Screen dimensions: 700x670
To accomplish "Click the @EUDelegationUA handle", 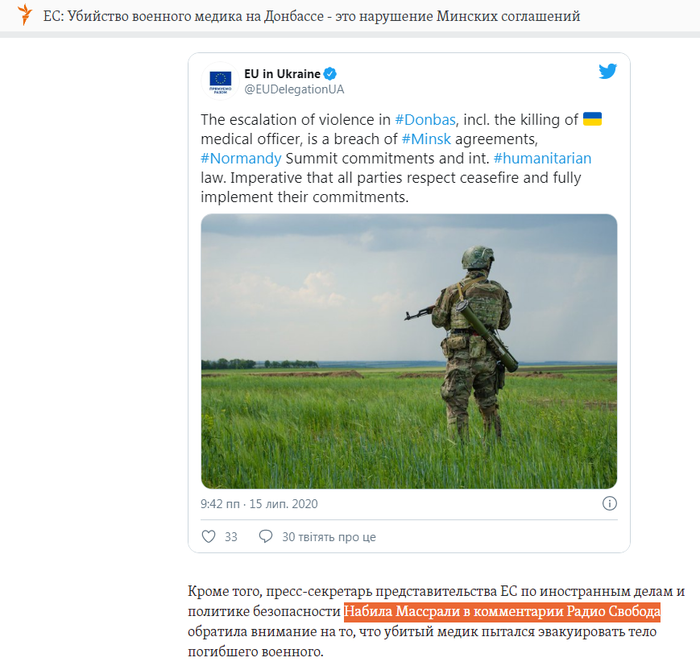I will [294, 89].
